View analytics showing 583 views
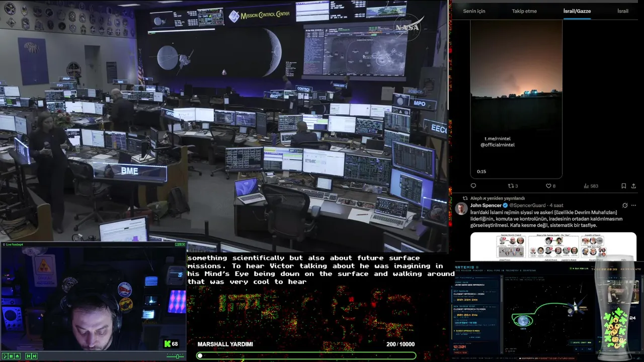Screen dimensions: 644x362 591,186
